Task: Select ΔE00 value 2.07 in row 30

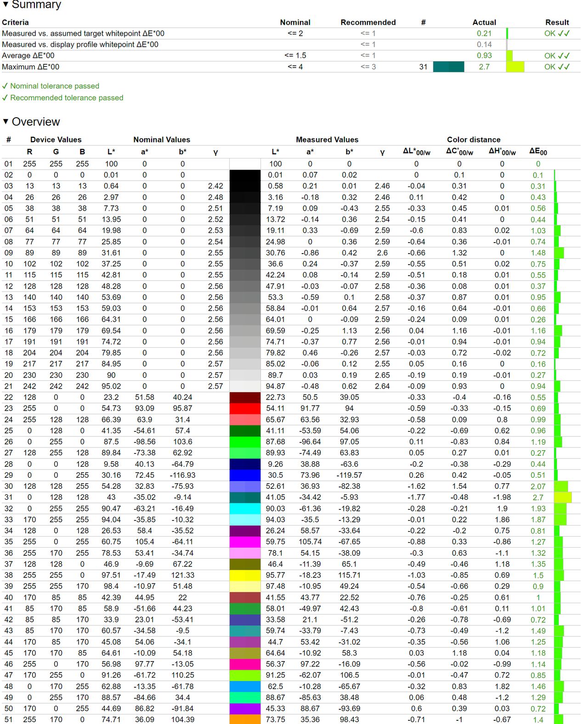Action: (x=538, y=486)
